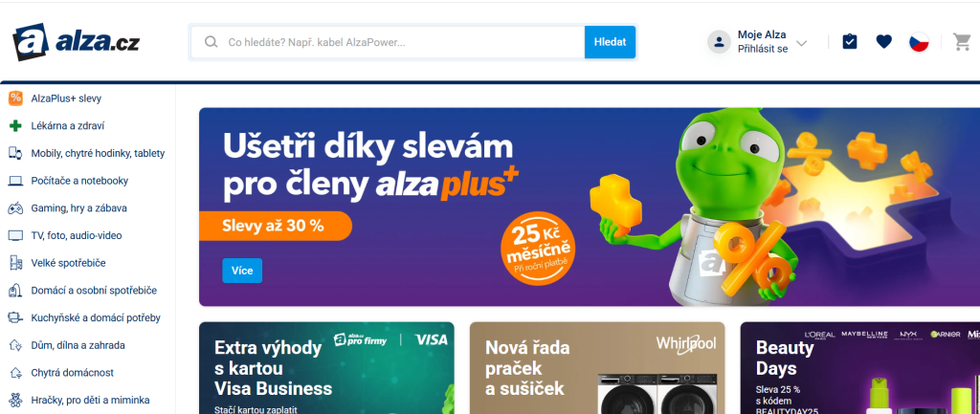This screenshot has width=980, height=414.
Task: Open the shopping cart icon
Action: coord(961,42)
